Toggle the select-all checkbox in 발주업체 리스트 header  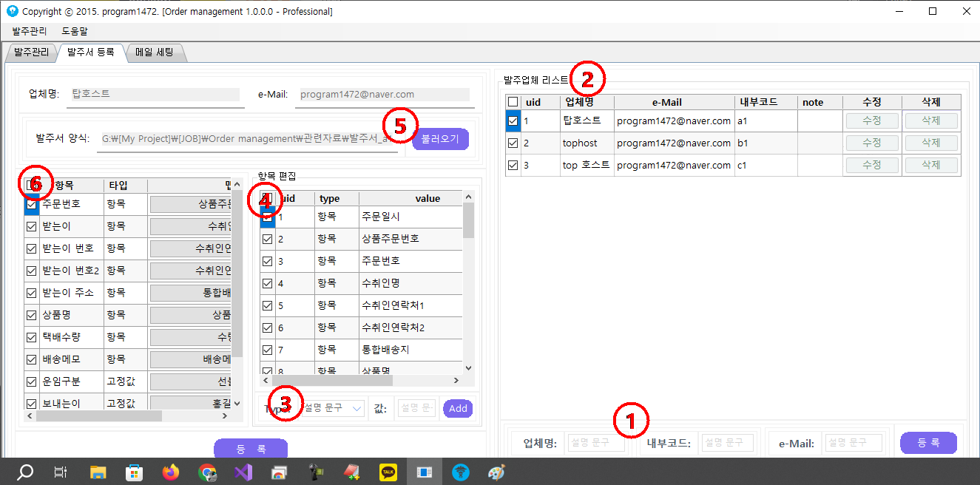513,102
